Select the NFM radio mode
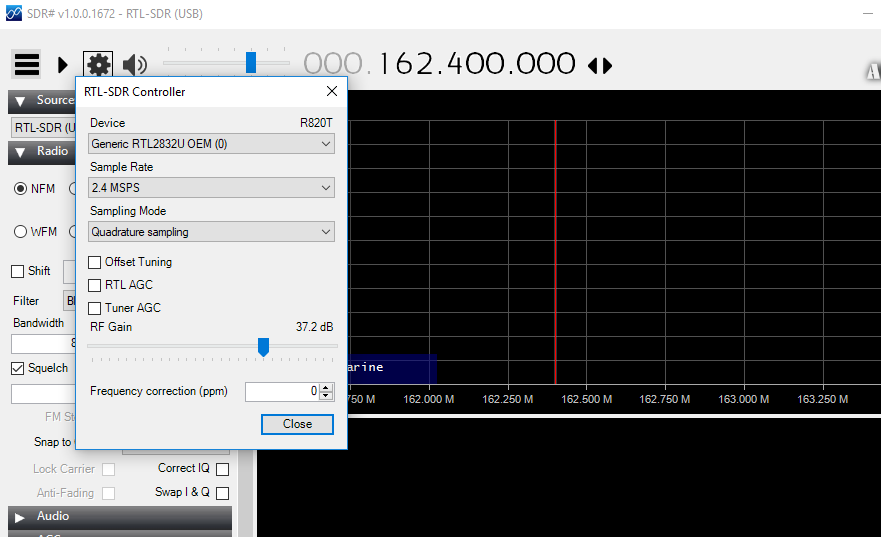The width and height of the screenshot is (881, 537). 20,189
